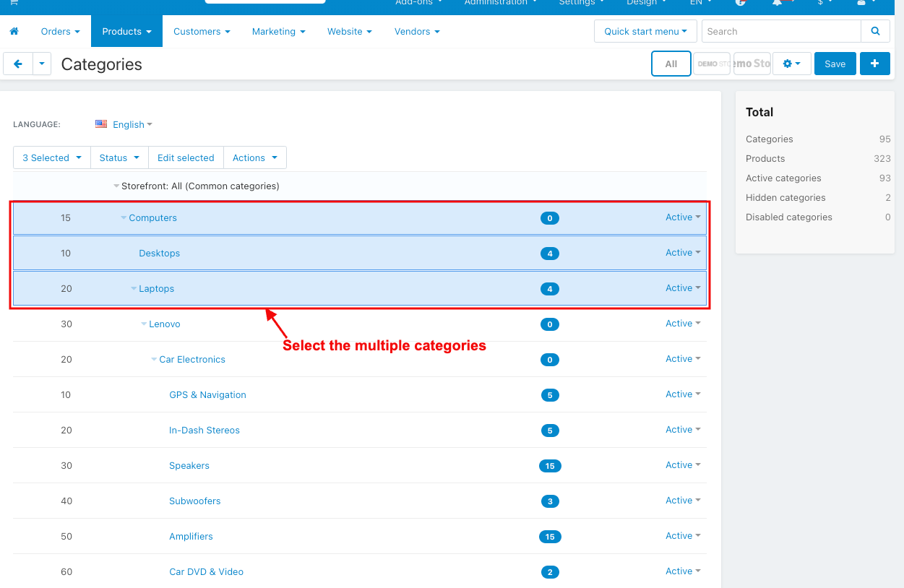Screen dimensions: 904x588
Task: Open the GPS & Navigation category link
Action: [207, 394]
